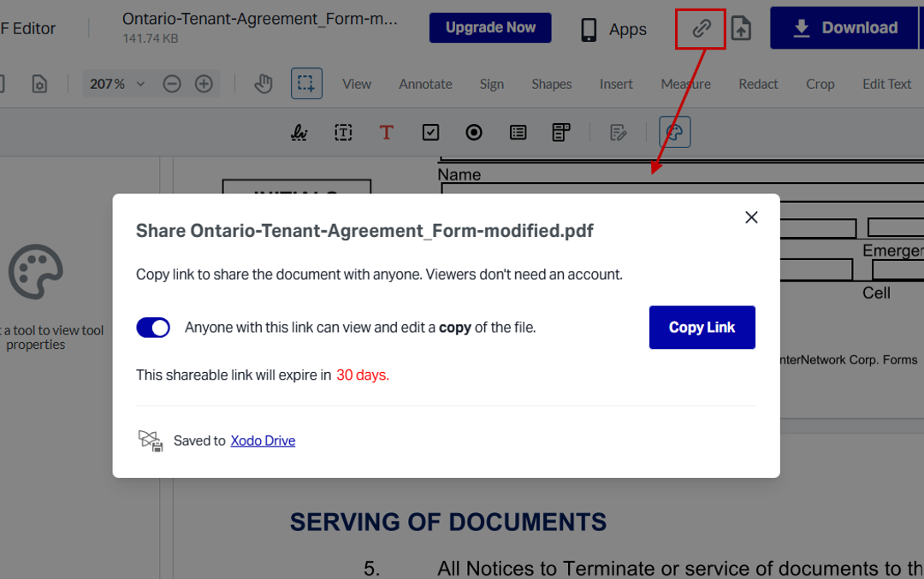Switch to the Annotate tab
The height and width of the screenshot is (579, 924).
pyautogui.click(x=425, y=84)
